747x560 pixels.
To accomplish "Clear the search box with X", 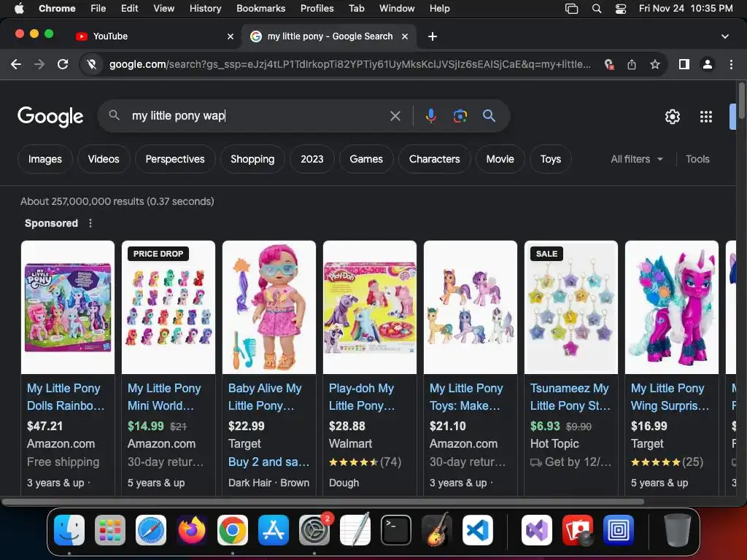I will coord(395,116).
